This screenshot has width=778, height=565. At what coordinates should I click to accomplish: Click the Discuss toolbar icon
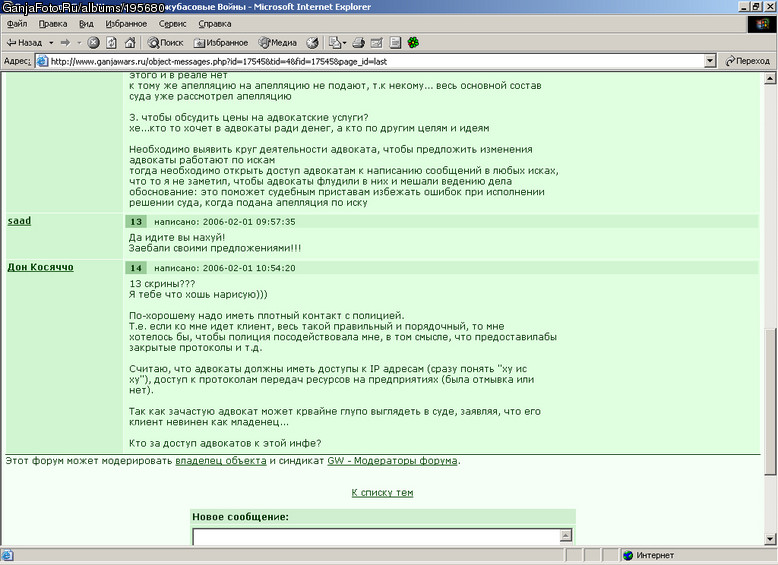[395, 43]
